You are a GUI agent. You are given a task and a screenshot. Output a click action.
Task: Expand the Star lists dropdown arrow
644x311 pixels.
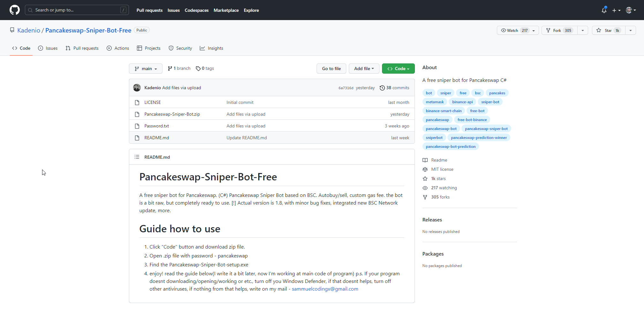point(631,30)
